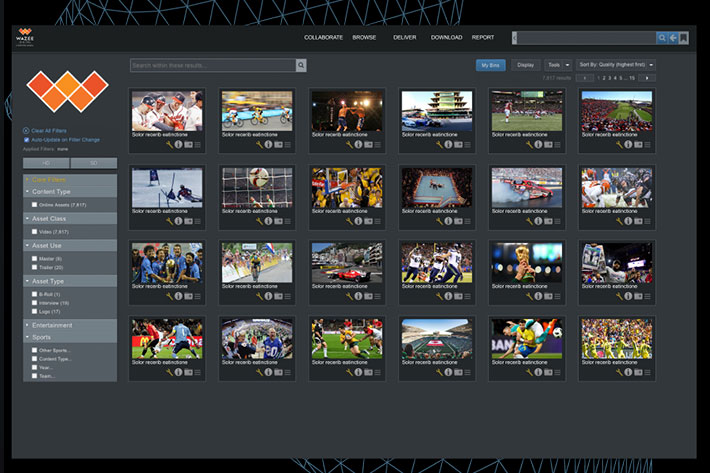
Task: Open the DOWNLOAD menu
Action: (x=446, y=38)
